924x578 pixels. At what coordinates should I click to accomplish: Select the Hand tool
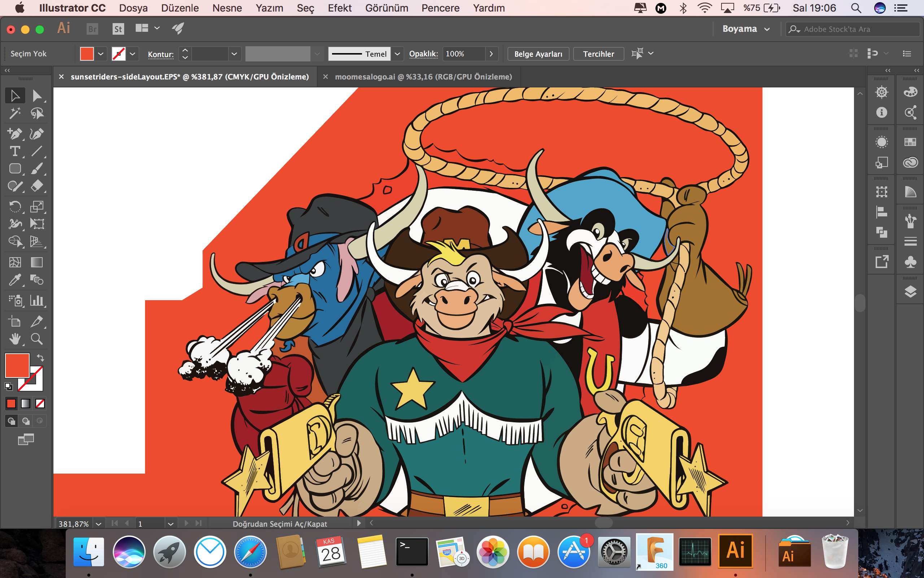pos(15,339)
